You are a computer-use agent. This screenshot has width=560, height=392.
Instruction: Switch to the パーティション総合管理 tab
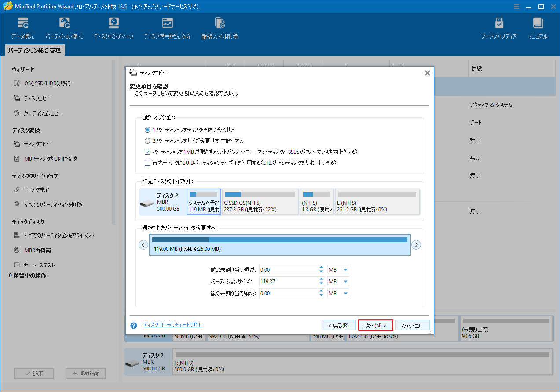[34, 50]
